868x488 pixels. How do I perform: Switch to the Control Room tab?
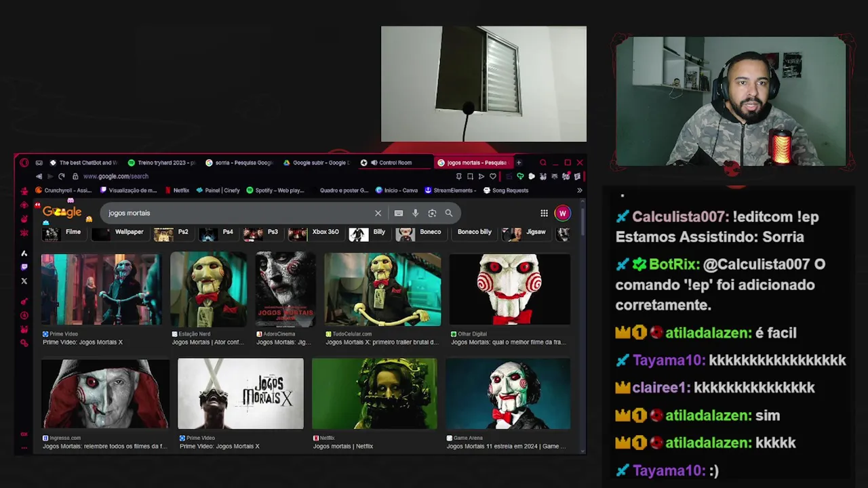pyautogui.click(x=393, y=163)
